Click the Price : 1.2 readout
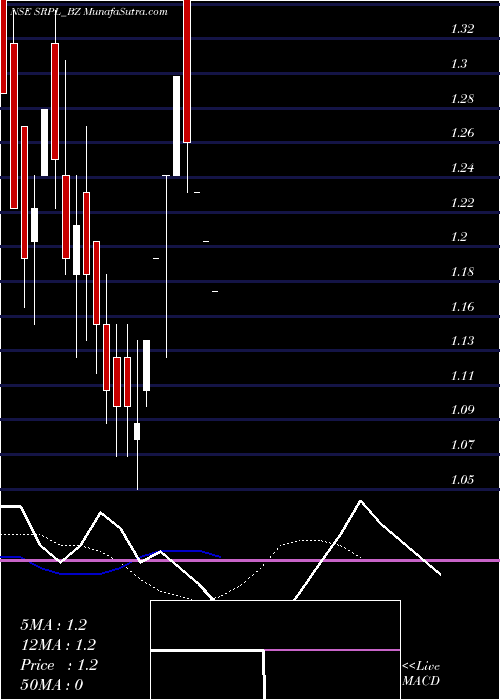Image resolution: width=500 pixels, height=700 pixels. tap(59, 665)
